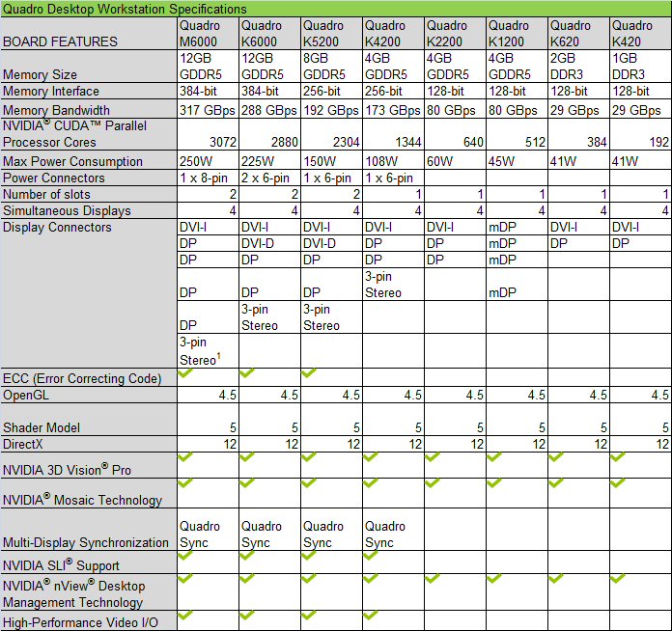Click the 'NVIDIA Mosaic Technology' row label
Image resolution: width=672 pixels, height=631 pixels.
coord(82,500)
